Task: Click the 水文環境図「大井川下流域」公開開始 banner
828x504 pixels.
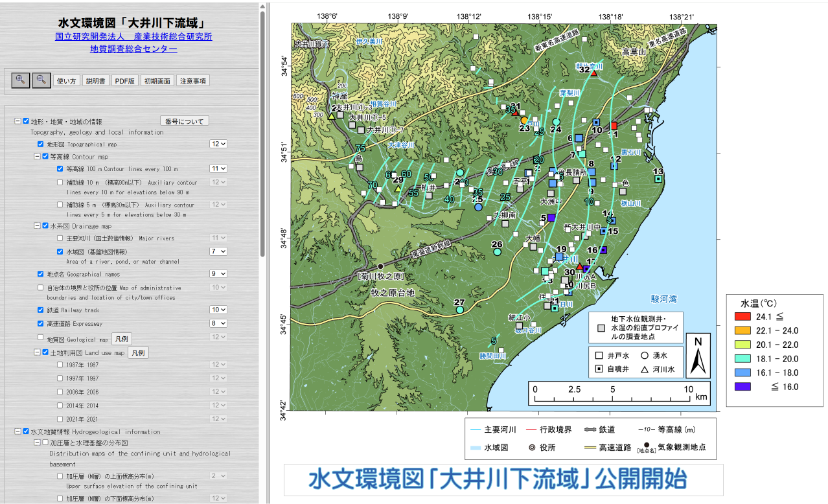Action: tap(503, 480)
